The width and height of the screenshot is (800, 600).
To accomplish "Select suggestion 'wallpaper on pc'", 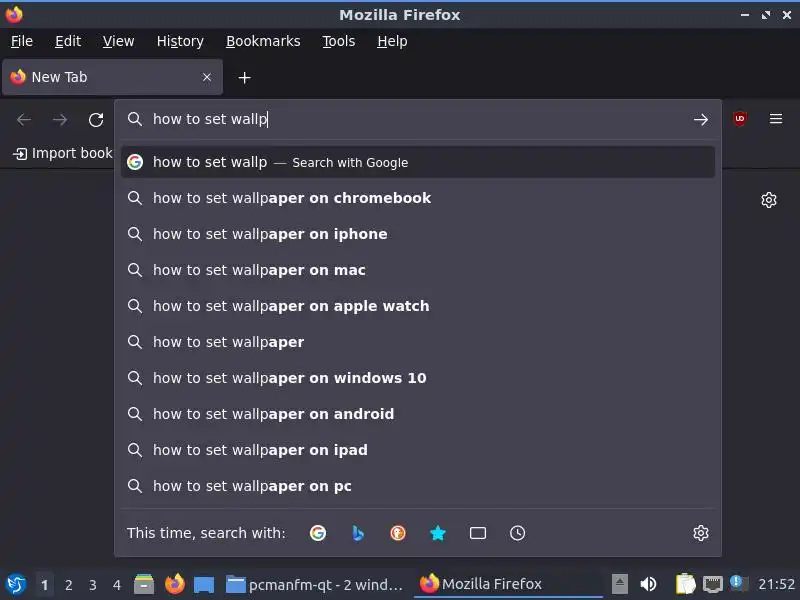I will coord(418,486).
